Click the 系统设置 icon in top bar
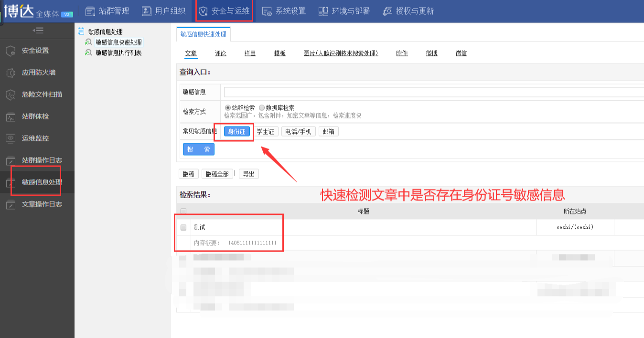 click(267, 11)
